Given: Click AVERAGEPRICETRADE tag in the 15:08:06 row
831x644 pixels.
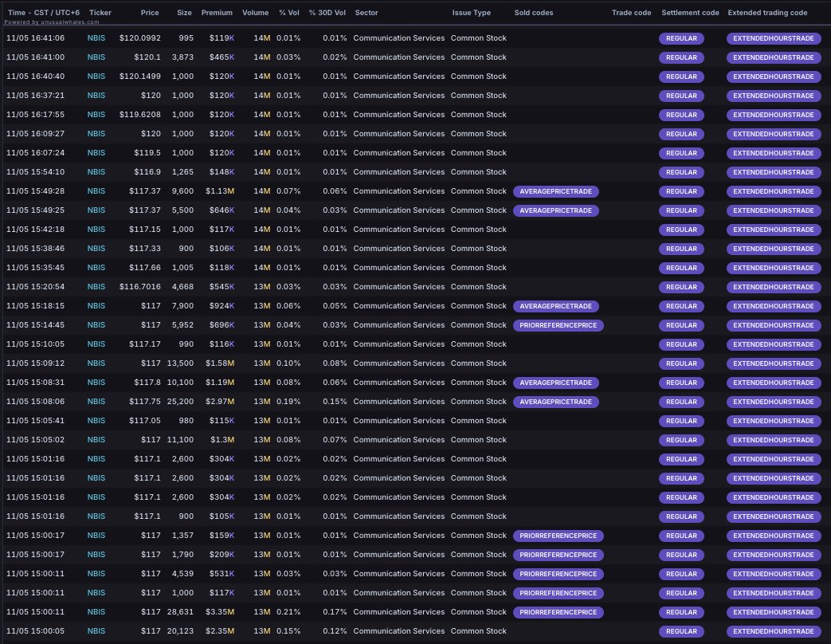Looking at the screenshot, I should (x=556, y=402).
